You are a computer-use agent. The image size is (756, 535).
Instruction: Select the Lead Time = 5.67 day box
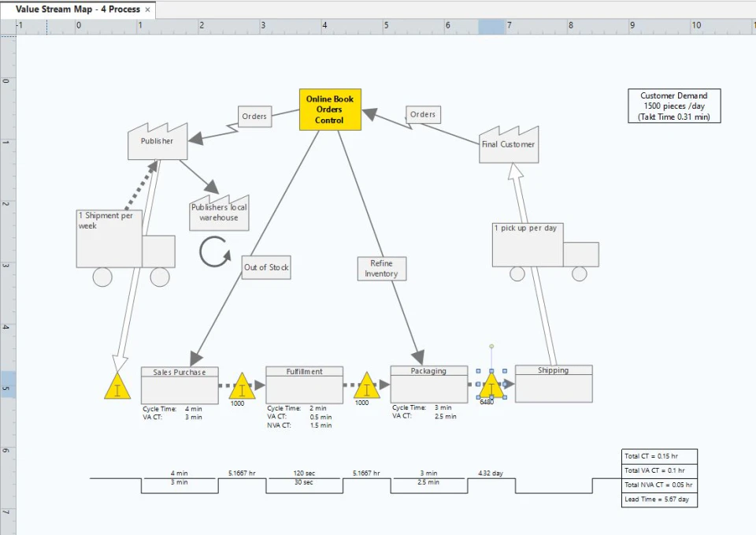658,500
